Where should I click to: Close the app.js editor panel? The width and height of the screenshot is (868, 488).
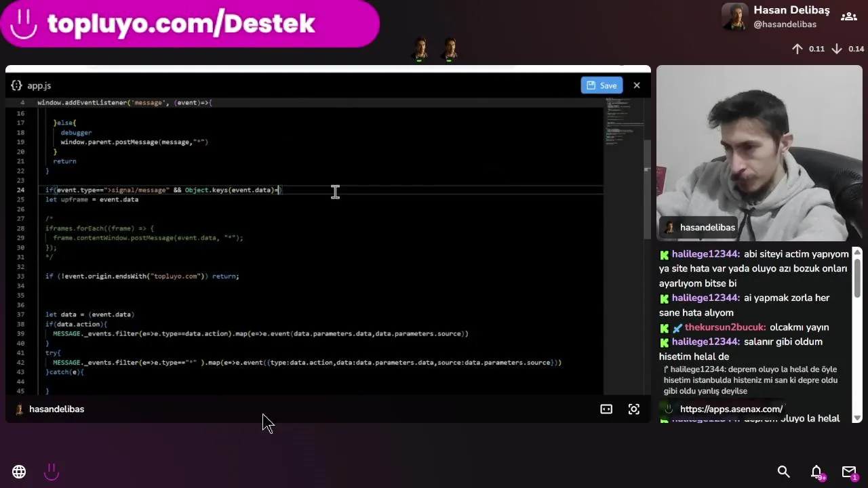point(636,85)
